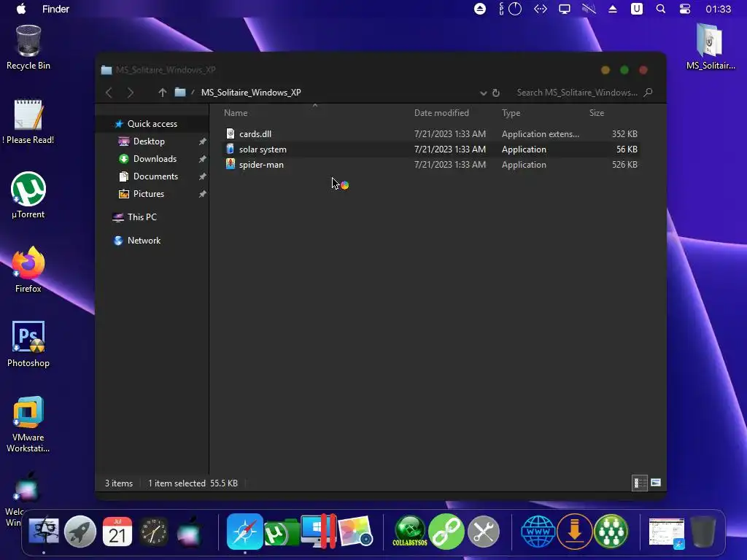Open the Trash can in the dock
This screenshot has height=560, width=747.
[x=703, y=532]
